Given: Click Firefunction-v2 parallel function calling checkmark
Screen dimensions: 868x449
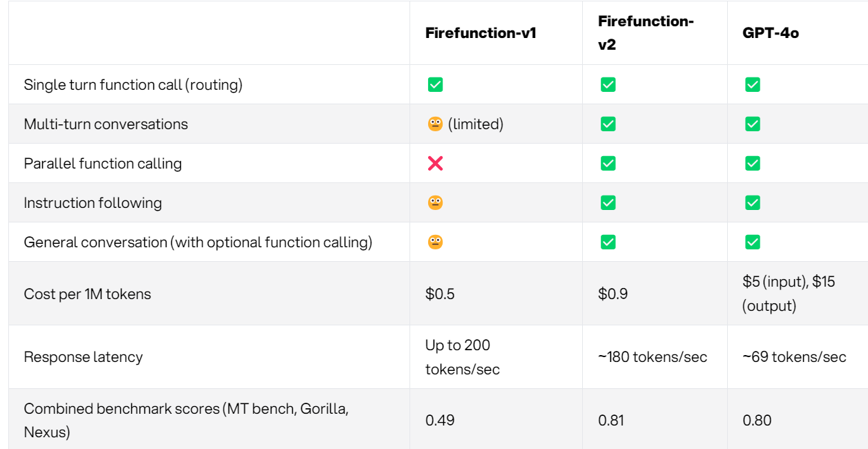Looking at the screenshot, I should tap(608, 164).
